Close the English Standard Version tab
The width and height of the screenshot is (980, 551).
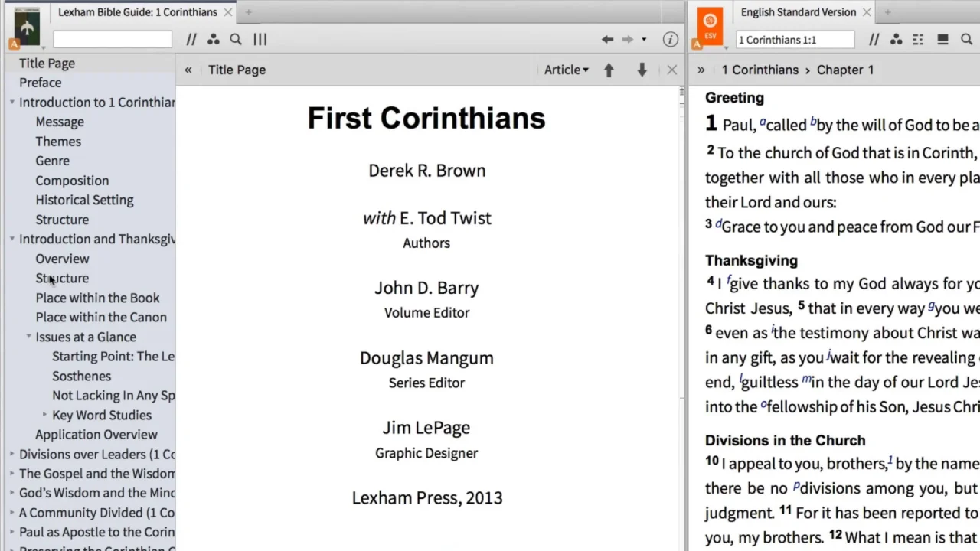coord(867,12)
